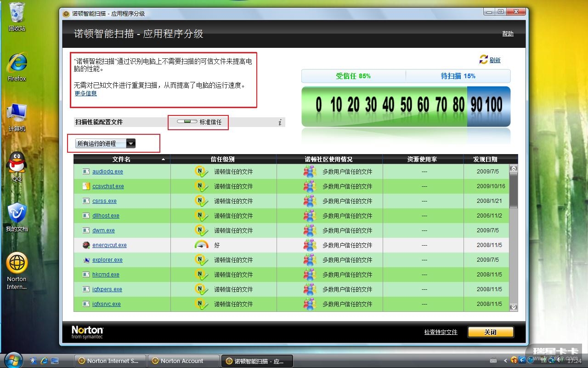Click the community users icon in the explorer.exe row
Image resolution: width=588 pixels, height=368 pixels.
[310, 260]
